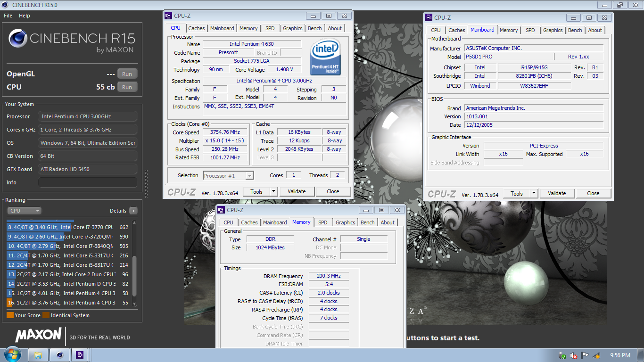Click the Cinebench R15 sphere logo
This screenshot has width=644, height=362.
[18, 39]
